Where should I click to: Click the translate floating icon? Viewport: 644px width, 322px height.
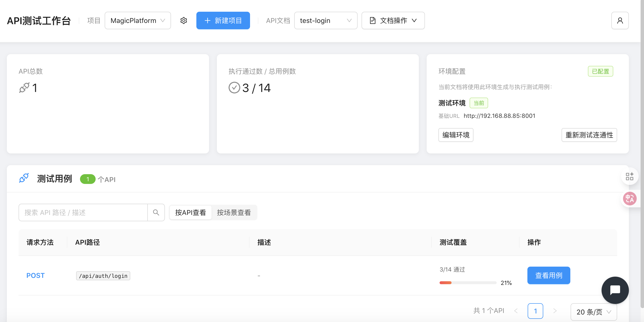pyautogui.click(x=630, y=199)
